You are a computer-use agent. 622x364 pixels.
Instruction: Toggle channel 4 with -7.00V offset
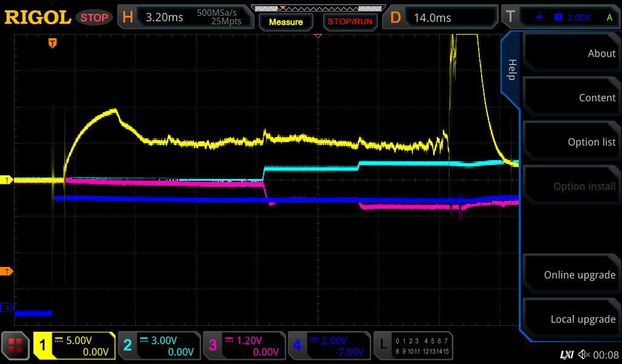pyautogui.click(x=329, y=346)
